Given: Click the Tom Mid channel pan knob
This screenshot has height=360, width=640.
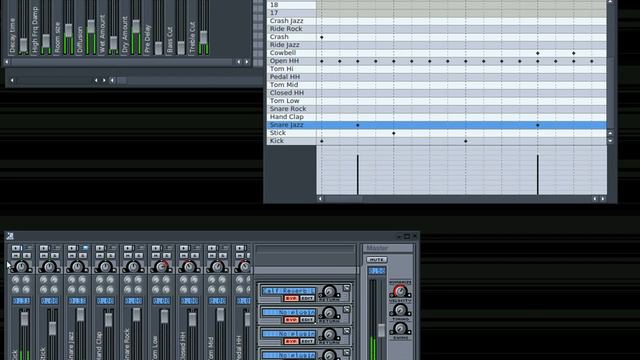Looking at the screenshot, I should point(217,267).
